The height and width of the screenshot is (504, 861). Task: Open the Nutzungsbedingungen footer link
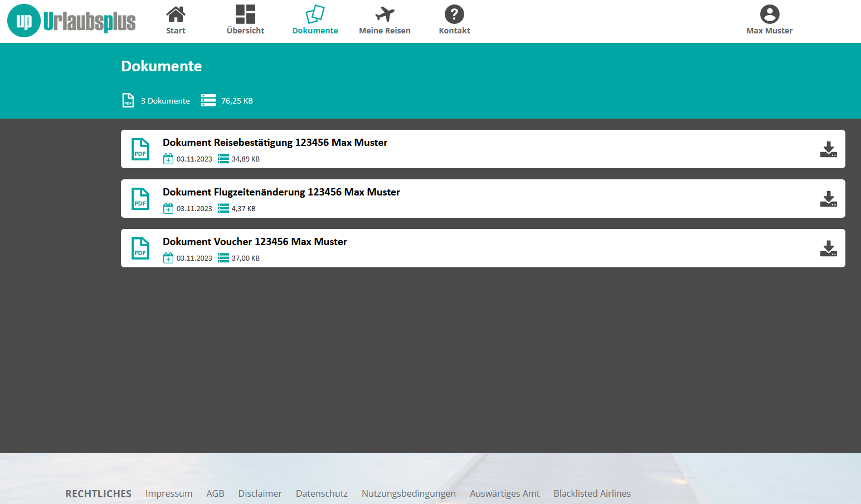click(x=408, y=493)
